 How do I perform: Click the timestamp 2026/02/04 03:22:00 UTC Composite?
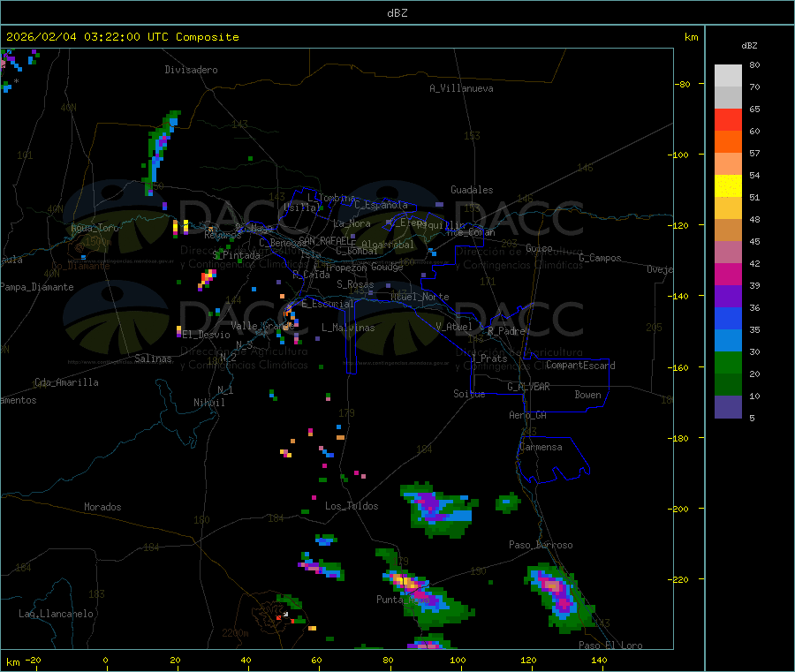point(122,37)
